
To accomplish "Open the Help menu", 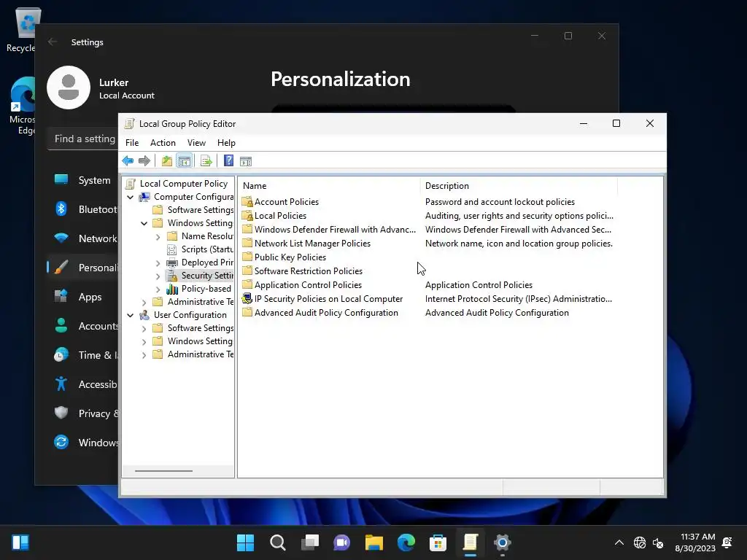I will point(226,143).
